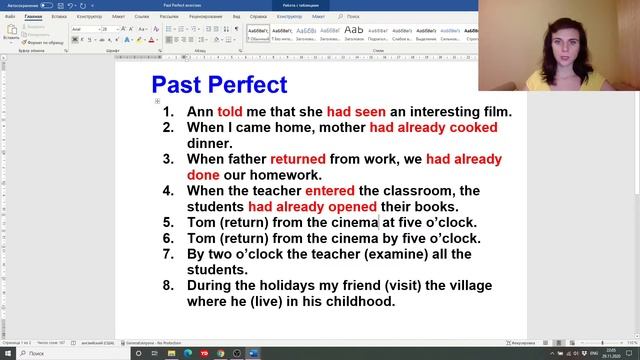Click the center alignment icon
Screen dimensions: 640x360
point(176,40)
